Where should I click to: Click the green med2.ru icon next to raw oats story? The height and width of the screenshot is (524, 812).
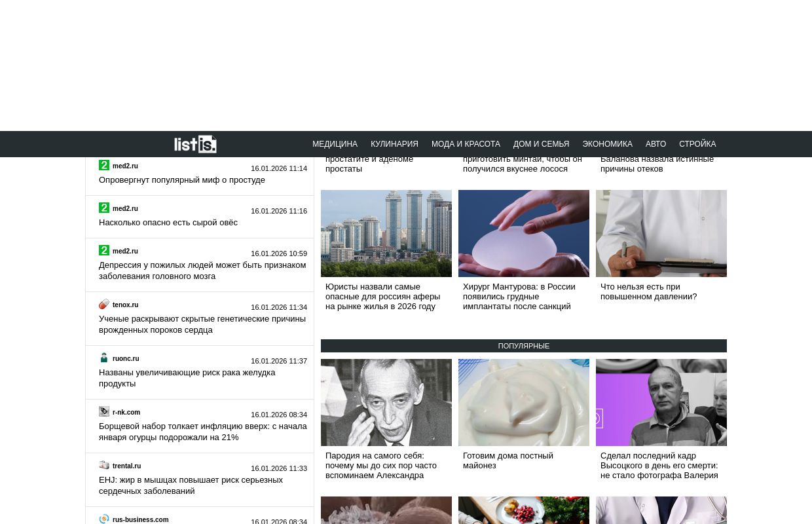(104, 208)
